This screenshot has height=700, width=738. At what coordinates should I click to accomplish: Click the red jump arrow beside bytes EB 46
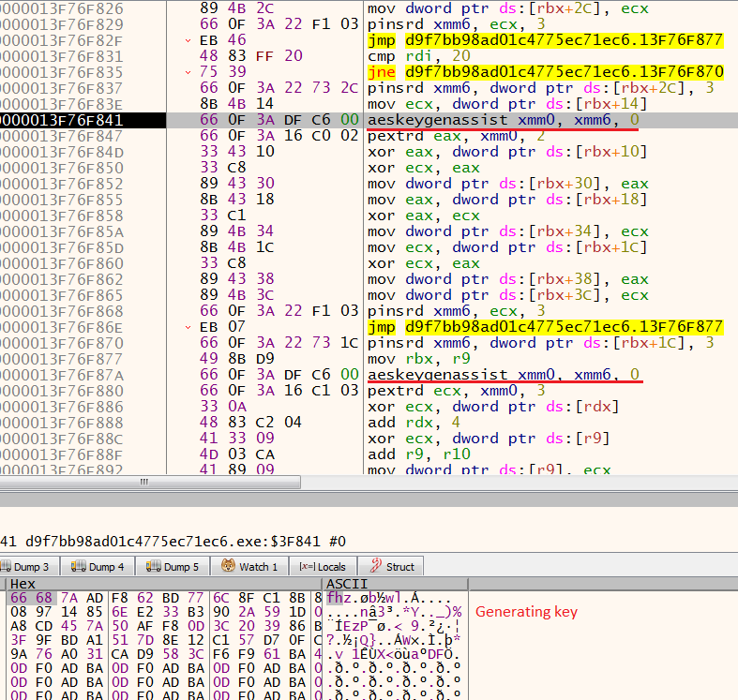coord(189,41)
